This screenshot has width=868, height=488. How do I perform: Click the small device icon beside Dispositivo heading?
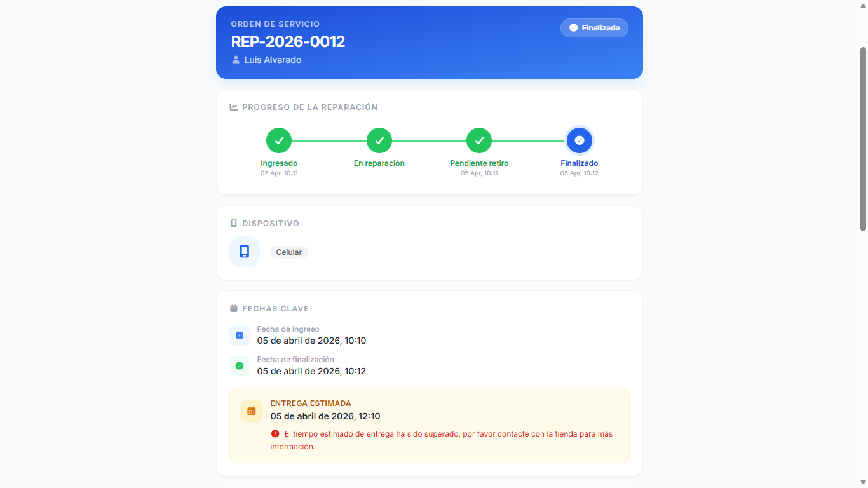(x=234, y=224)
